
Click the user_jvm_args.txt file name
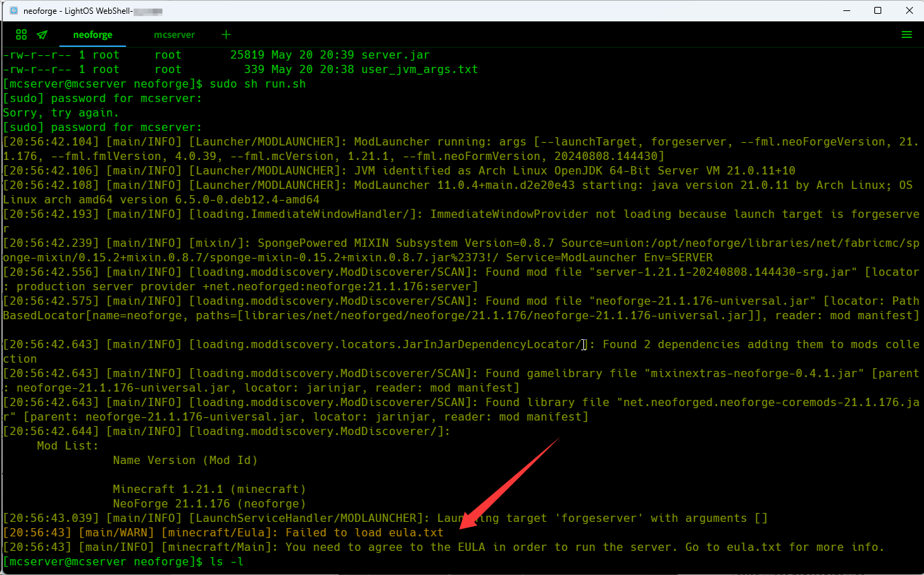click(x=419, y=70)
